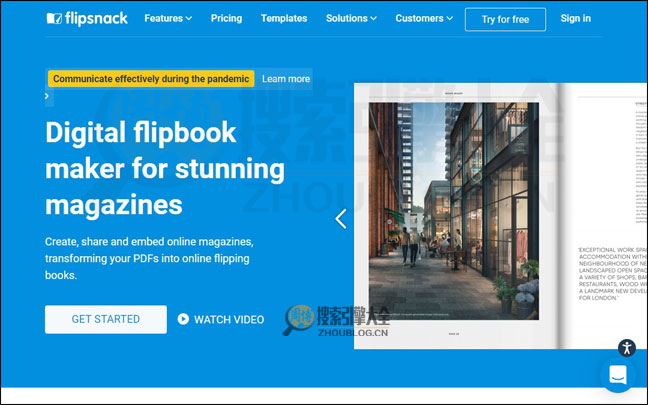This screenshot has height=405, width=648.
Task: Open the Templates page
Action: tap(284, 19)
